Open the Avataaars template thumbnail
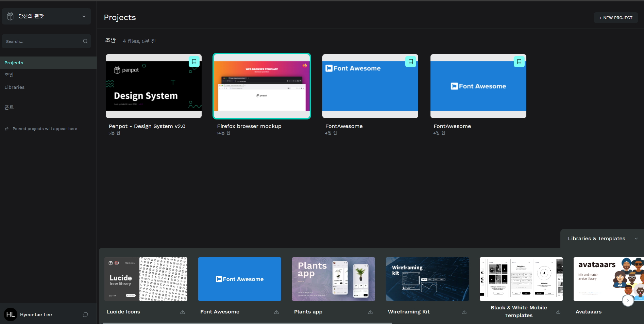644x324 pixels. (x=609, y=279)
